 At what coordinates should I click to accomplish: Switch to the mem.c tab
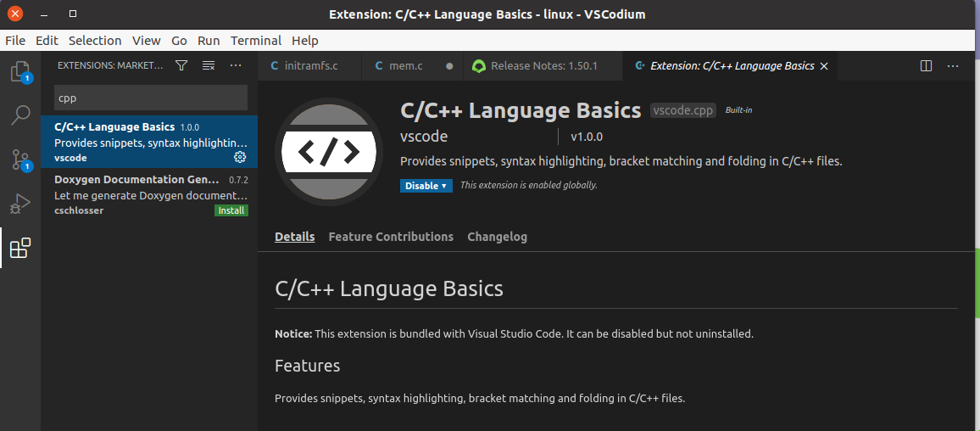(x=413, y=65)
